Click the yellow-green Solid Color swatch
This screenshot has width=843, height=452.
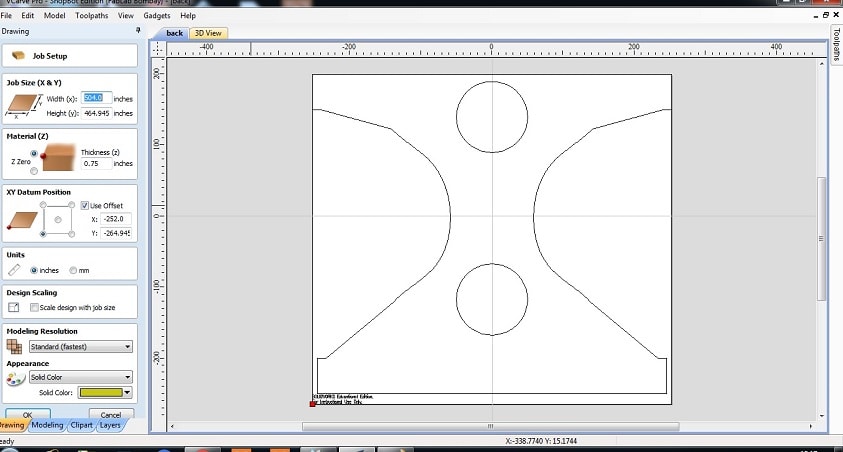[101, 392]
